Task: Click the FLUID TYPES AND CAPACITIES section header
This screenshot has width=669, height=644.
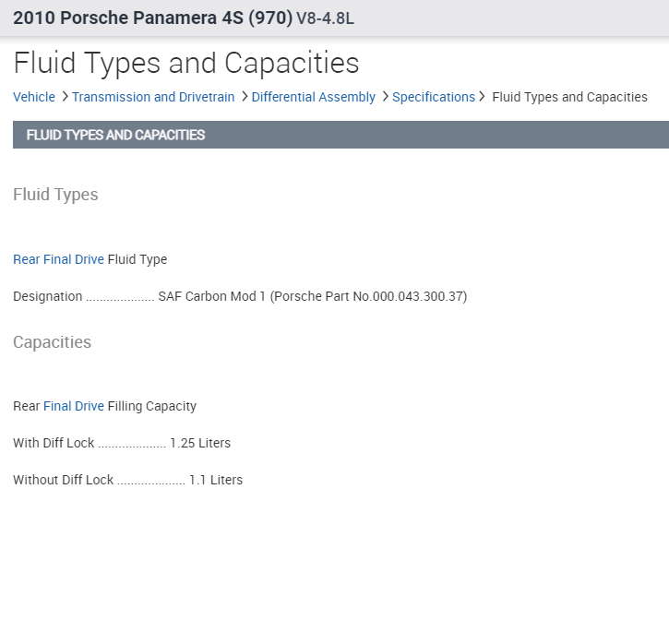Action: click(115, 135)
